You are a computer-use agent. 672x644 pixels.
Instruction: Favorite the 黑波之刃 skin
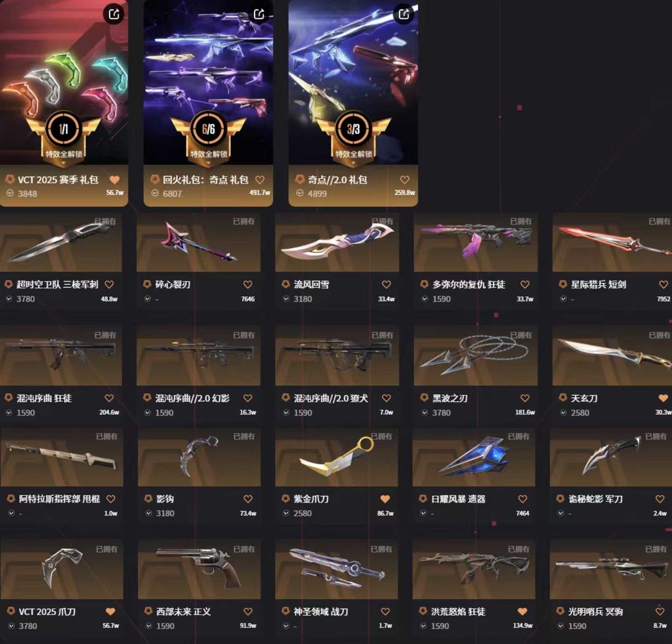coord(525,398)
